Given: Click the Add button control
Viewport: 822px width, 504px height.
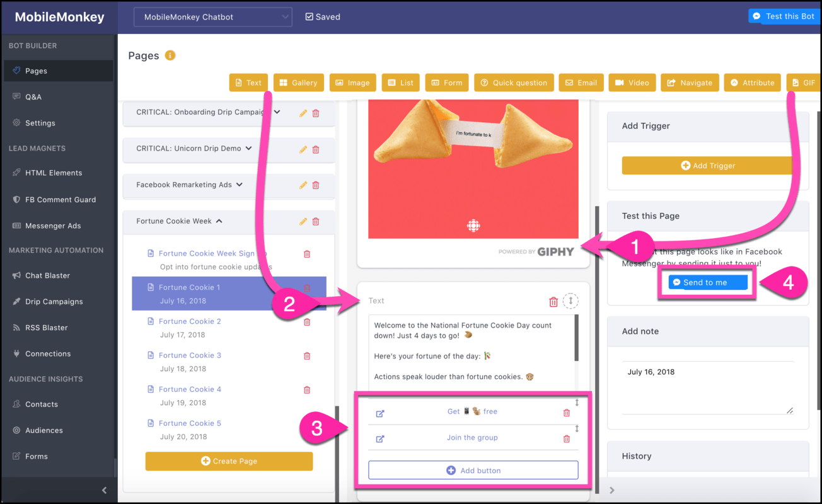Looking at the screenshot, I should pos(473,470).
